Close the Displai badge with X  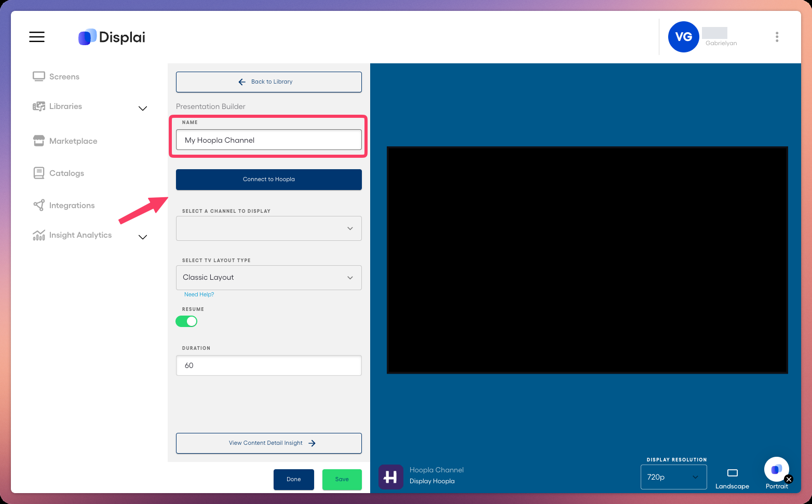[789, 479]
